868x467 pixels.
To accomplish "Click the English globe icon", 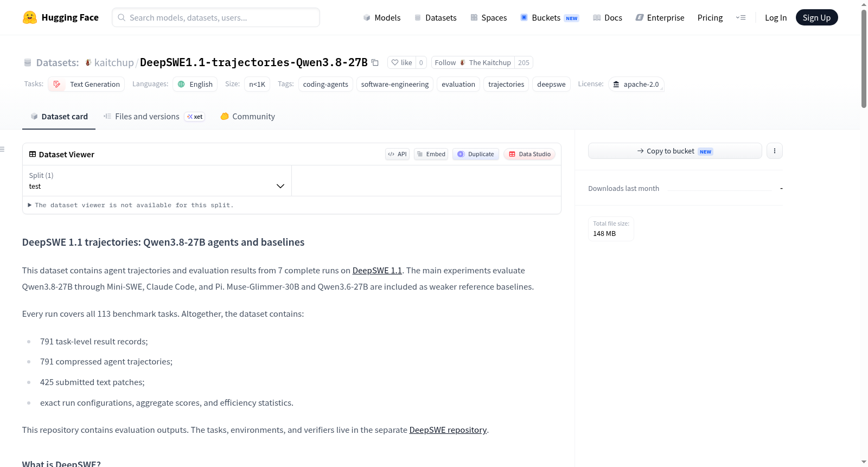I will pos(181,84).
